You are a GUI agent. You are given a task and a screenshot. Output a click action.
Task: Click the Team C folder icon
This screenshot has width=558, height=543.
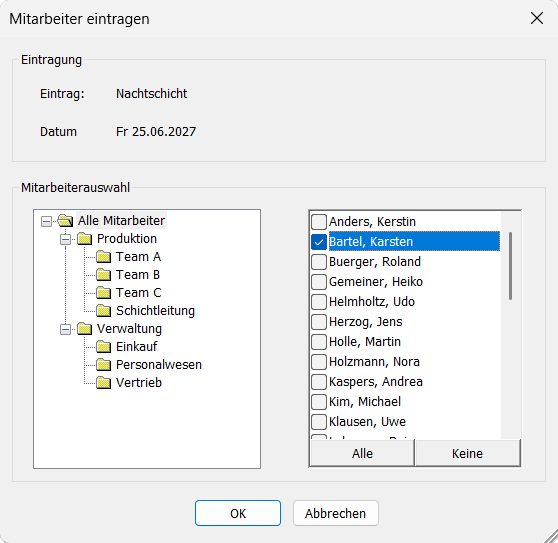(x=104, y=292)
